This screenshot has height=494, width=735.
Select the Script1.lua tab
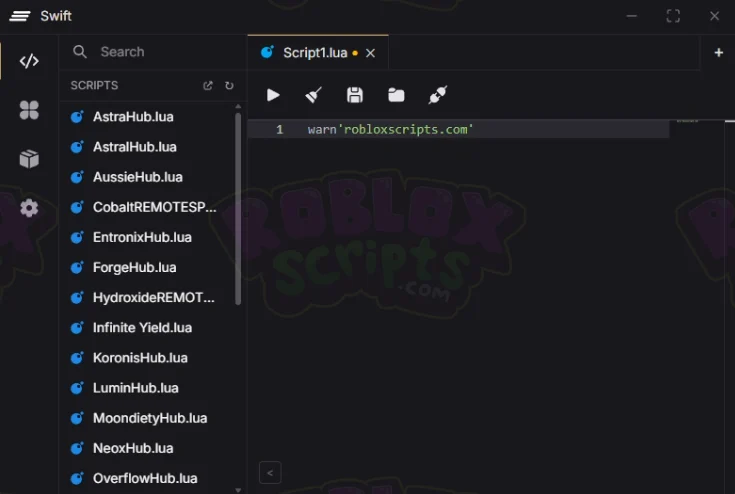tap(318, 52)
